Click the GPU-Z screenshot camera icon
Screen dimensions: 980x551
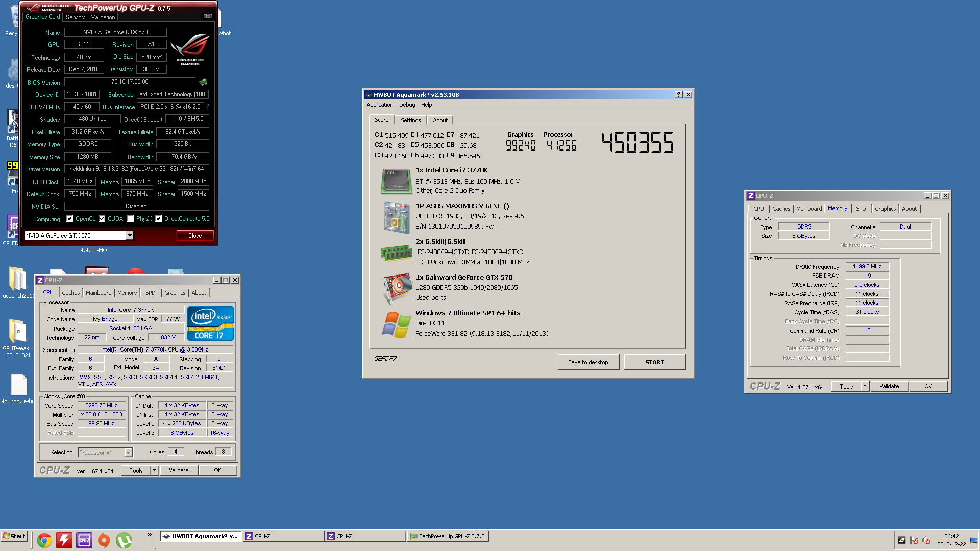(x=207, y=16)
